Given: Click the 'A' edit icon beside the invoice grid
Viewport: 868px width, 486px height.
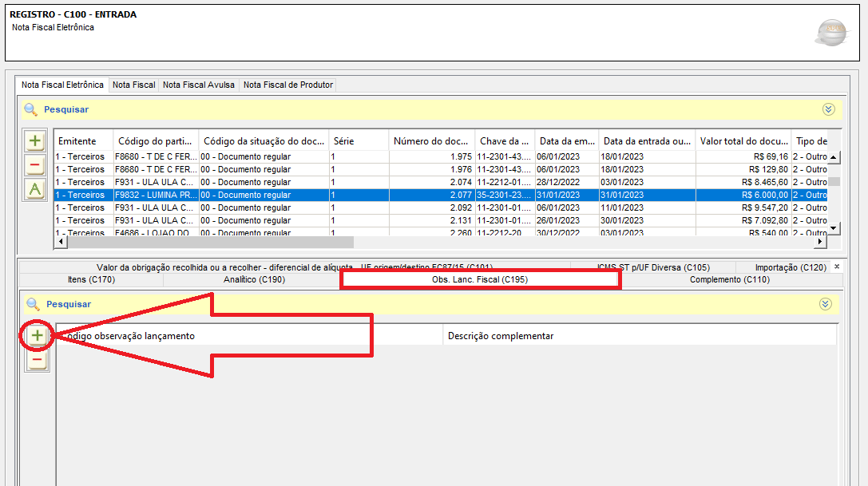Looking at the screenshot, I should (35, 190).
